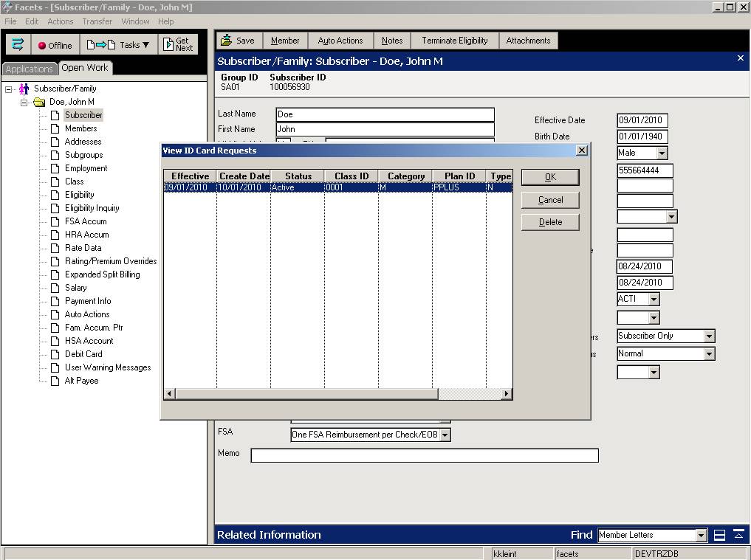Click the Doe, John M folder icon

pos(39,102)
